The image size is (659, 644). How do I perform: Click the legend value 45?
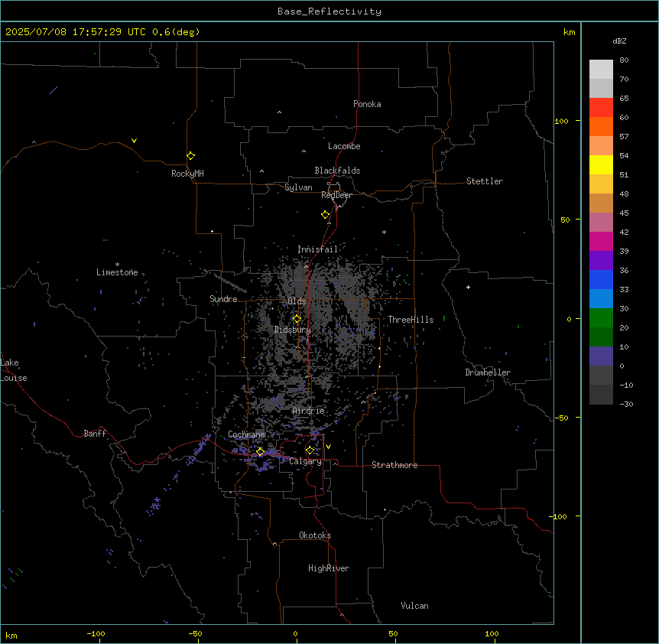[624, 213]
